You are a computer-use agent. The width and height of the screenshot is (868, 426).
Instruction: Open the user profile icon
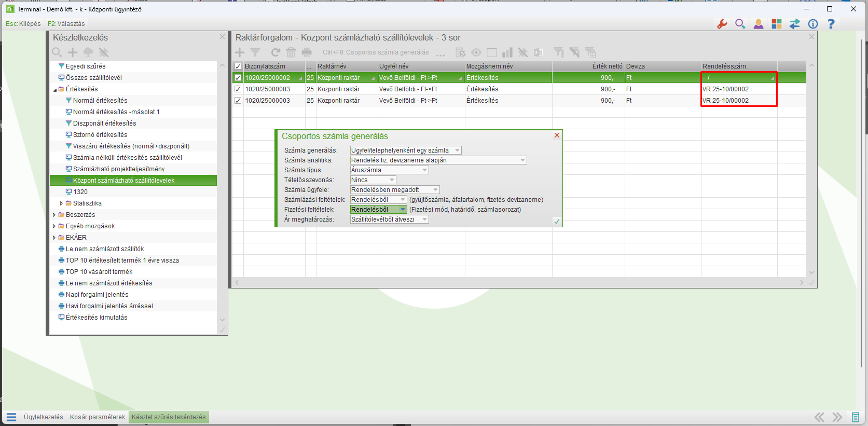[x=759, y=24]
